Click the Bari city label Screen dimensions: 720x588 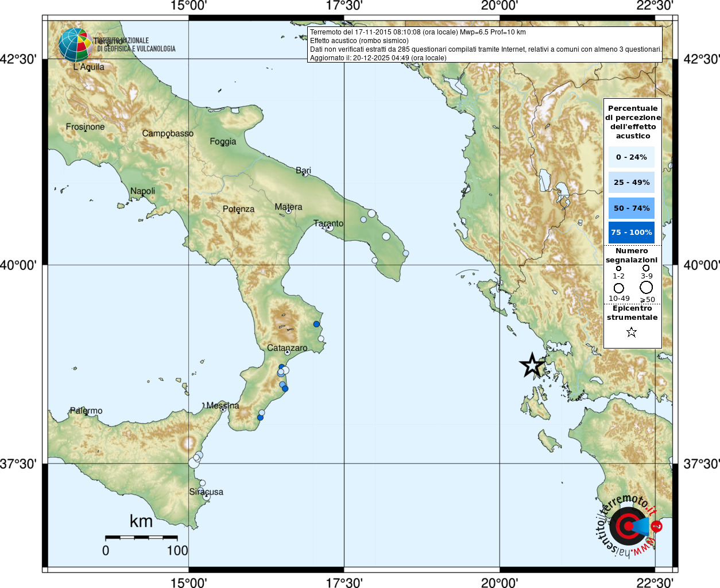point(303,171)
